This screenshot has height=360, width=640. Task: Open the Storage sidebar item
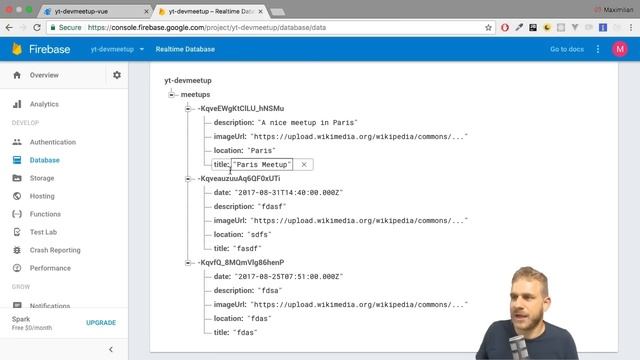click(42, 178)
